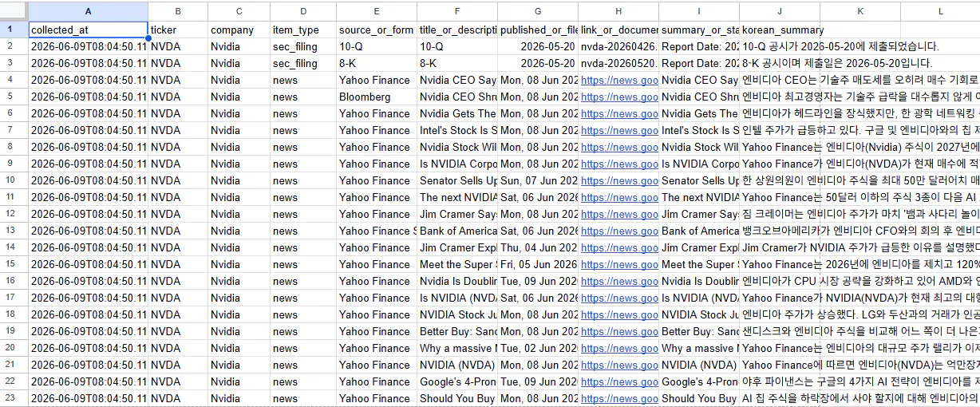Select row 23 header
The image size is (980, 407).
coord(14,398)
